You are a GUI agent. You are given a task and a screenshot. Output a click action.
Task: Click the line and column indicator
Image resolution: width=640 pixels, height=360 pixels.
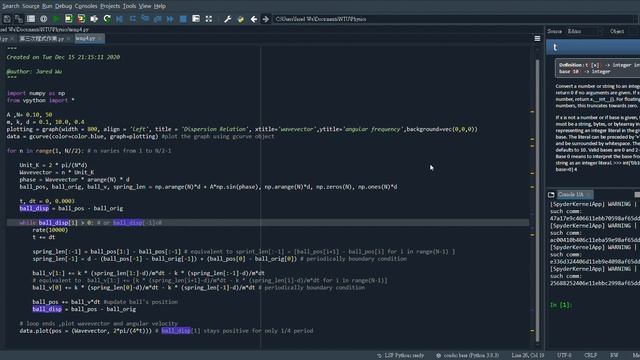528,356
